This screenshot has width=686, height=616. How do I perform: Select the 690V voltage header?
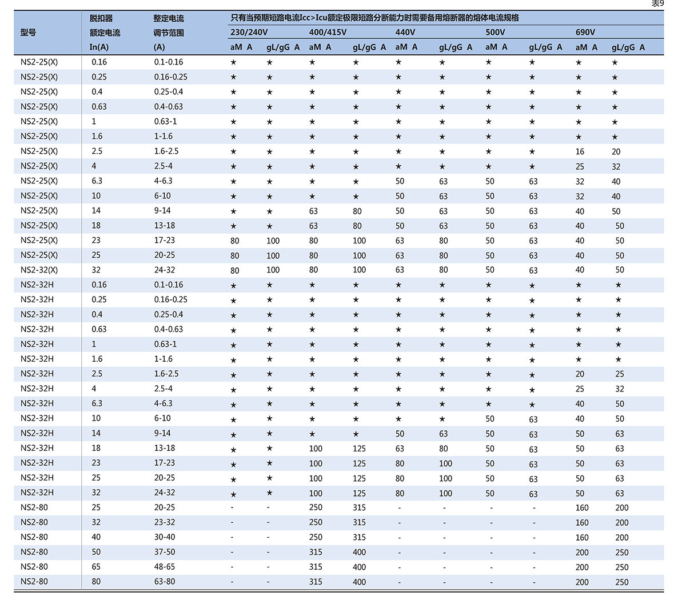(x=585, y=33)
